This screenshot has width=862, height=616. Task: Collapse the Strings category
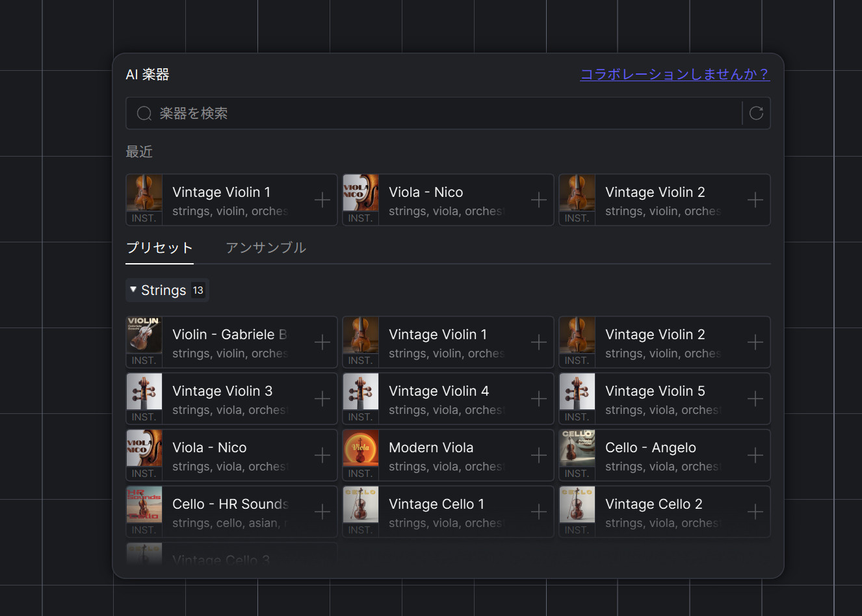pos(166,290)
